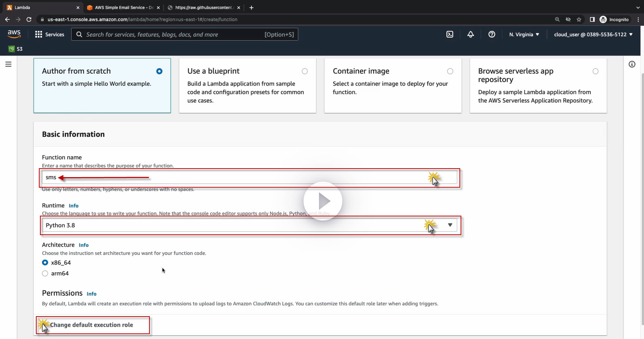Switch to AWS Simple Email Service tab
The height and width of the screenshot is (339, 644).
(123, 7)
